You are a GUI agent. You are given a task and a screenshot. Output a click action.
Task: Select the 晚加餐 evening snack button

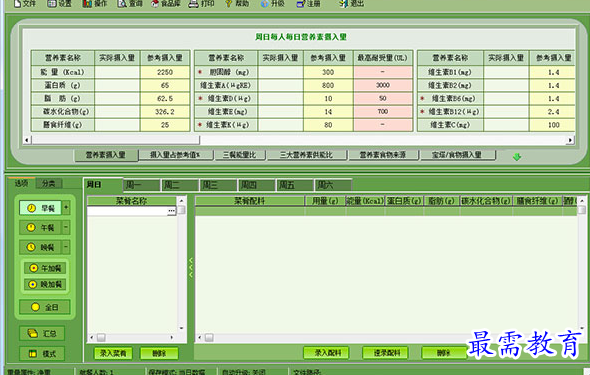point(45,284)
